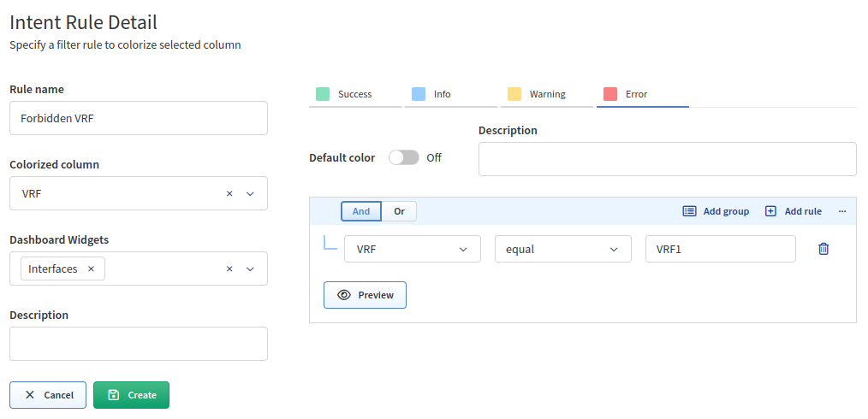Select the And condition operator
This screenshot has width=868, height=419.
point(361,211)
